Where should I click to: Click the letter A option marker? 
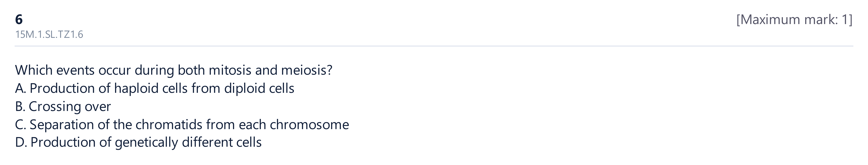pyautogui.click(x=21, y=88)
